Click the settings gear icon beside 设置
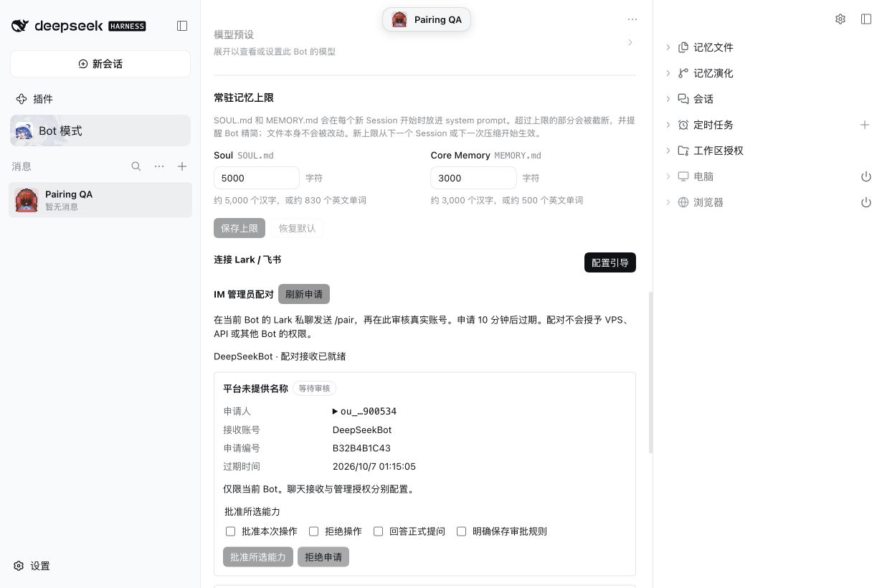Image resolution: width=882 pixels, height=588 pixels. coord(19,566)
